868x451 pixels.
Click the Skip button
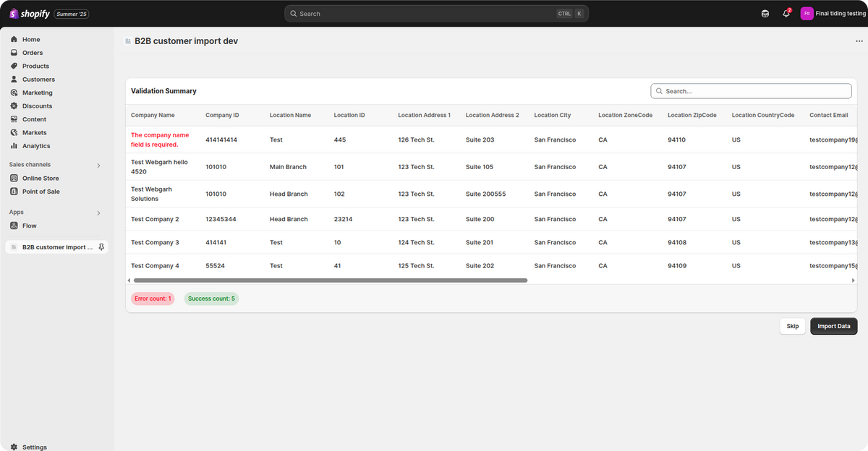pyautogui.click(x=792, y=326)
